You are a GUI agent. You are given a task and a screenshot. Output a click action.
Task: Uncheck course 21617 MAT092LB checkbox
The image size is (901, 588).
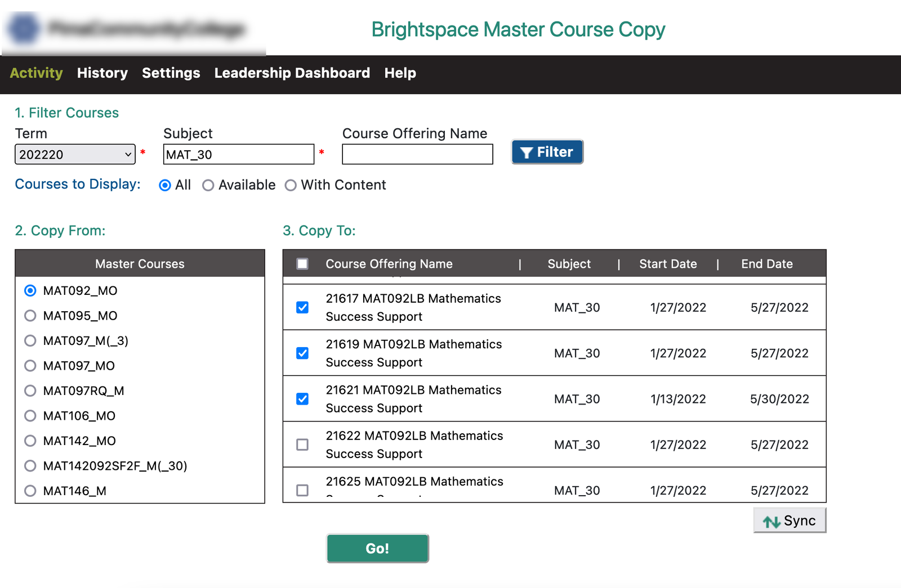pyautogui.click(x=302, y=307)
